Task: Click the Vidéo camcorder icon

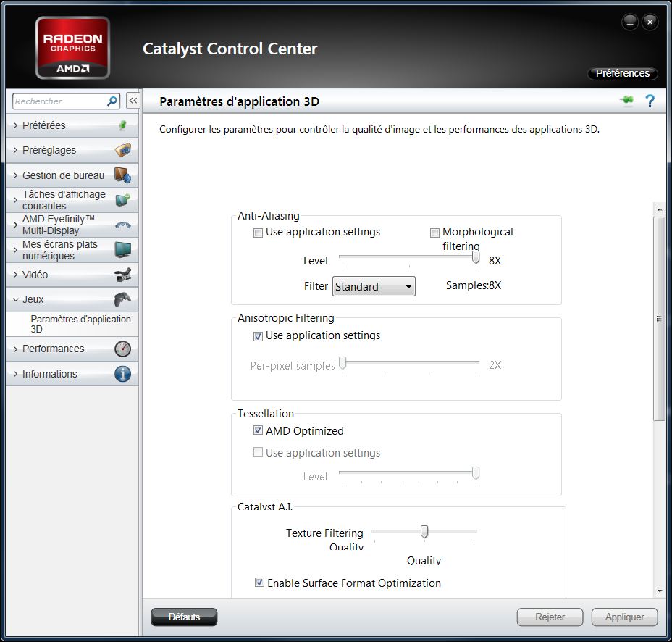Action: [x=123, y=275]
